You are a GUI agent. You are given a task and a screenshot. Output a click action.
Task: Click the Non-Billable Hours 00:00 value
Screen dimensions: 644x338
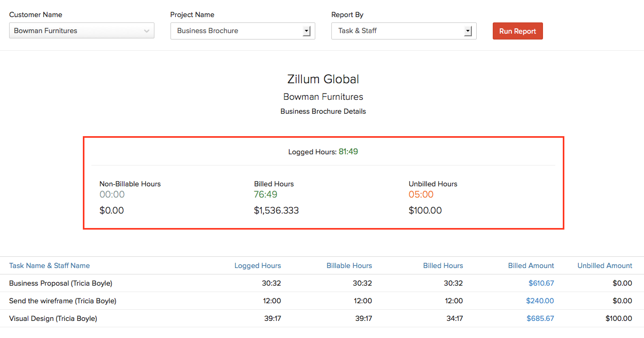click(112, 194)
